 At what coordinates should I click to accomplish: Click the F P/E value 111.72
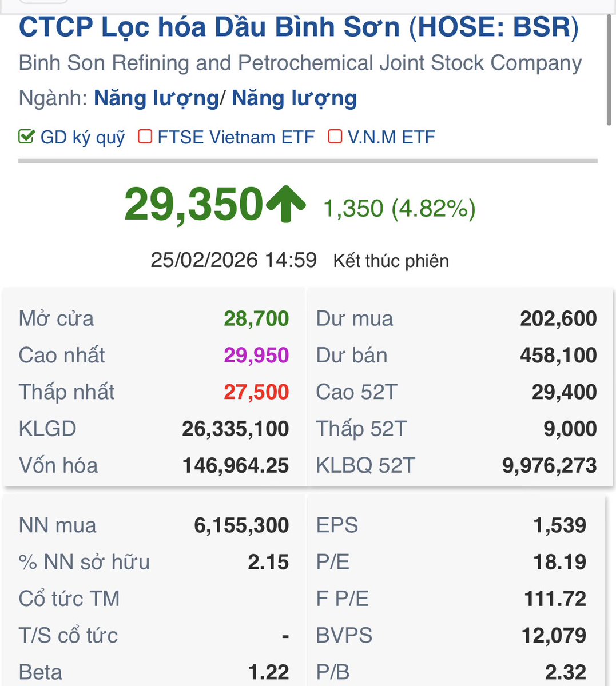click(x=555, y=599)
